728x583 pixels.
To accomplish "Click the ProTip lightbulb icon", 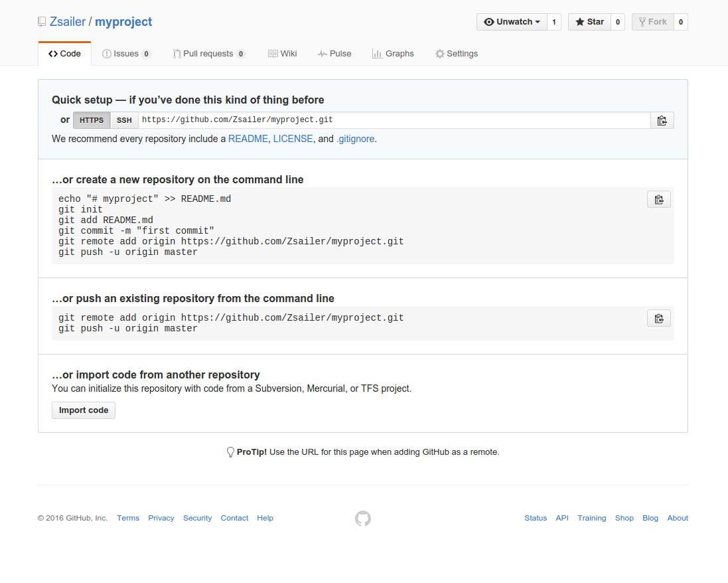I will click(230, 452).
